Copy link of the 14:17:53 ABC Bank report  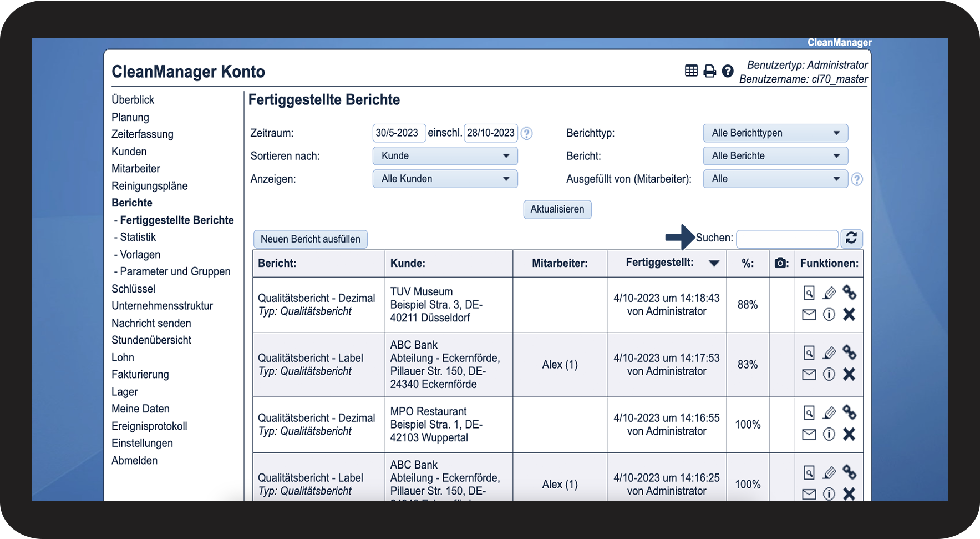849,352
